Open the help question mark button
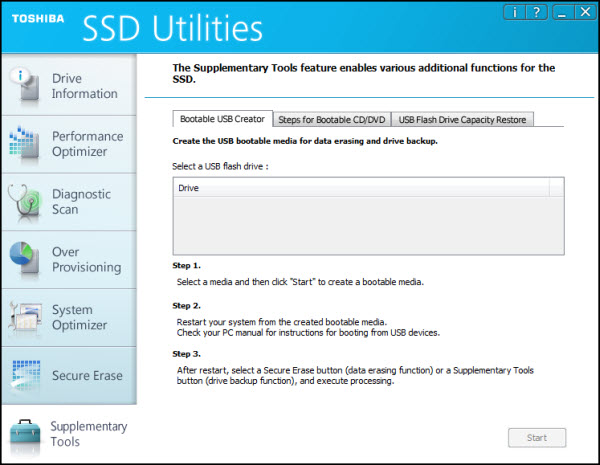This screenshot has height=465, width=600. [x=536, y=12]
